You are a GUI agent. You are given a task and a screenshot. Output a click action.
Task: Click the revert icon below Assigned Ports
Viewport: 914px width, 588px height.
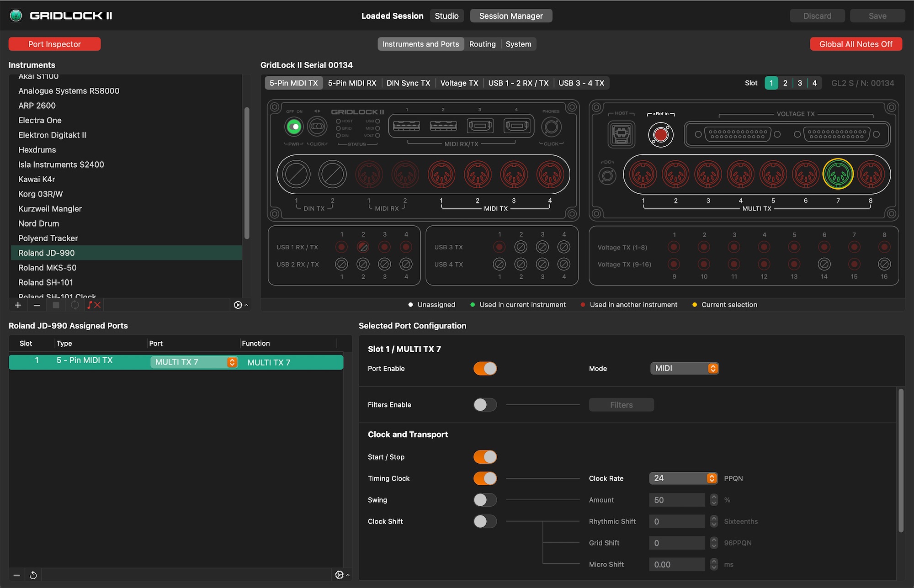[x=33, y=575]
